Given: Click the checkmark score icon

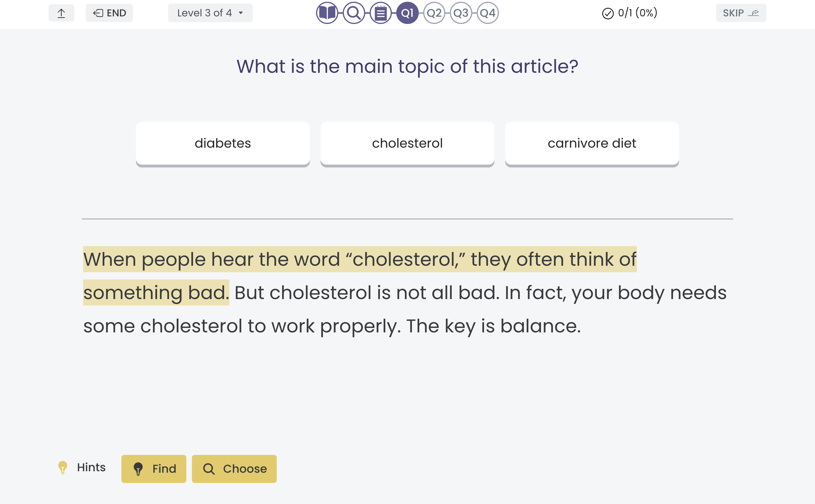Looking at the screenshot, I should (x=608, y=13).
